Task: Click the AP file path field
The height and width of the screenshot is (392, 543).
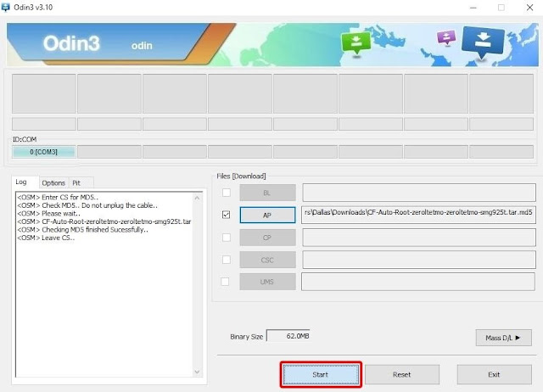Action: coord(418,215)
